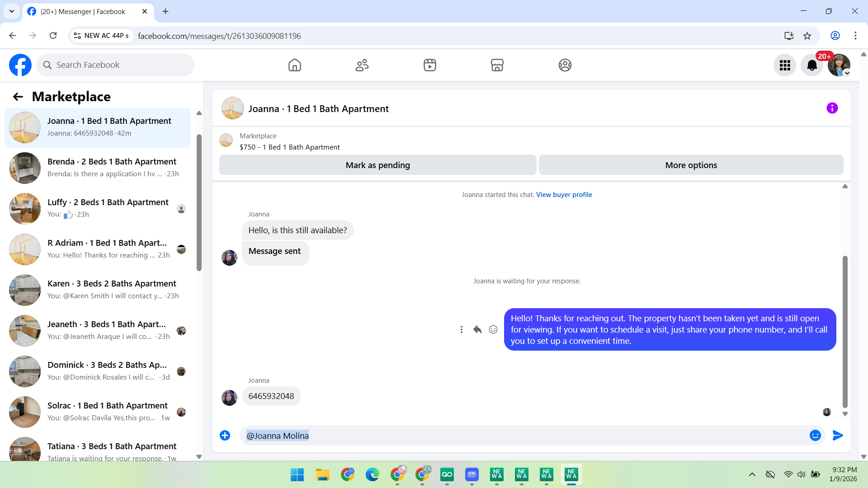Open the Facebook menu grid icon
The width and height of the screenshot is (868, 488).
784,66
